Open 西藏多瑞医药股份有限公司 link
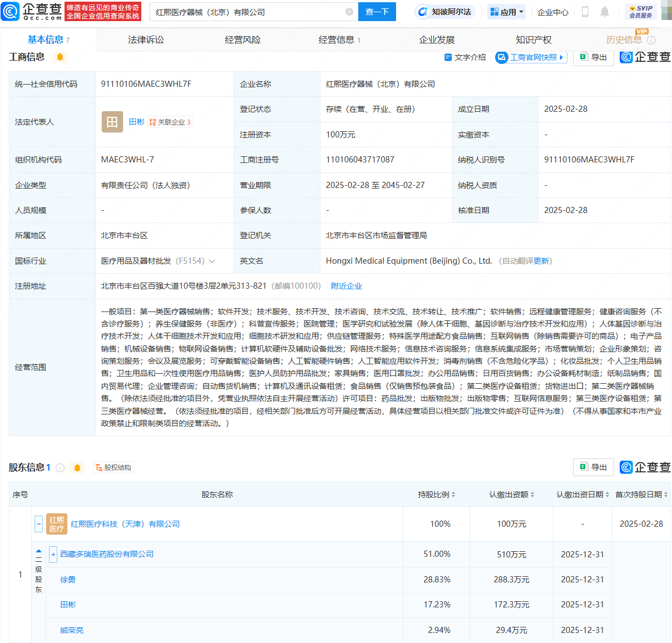The image size is (672, 643). click(x=107, y=554)
